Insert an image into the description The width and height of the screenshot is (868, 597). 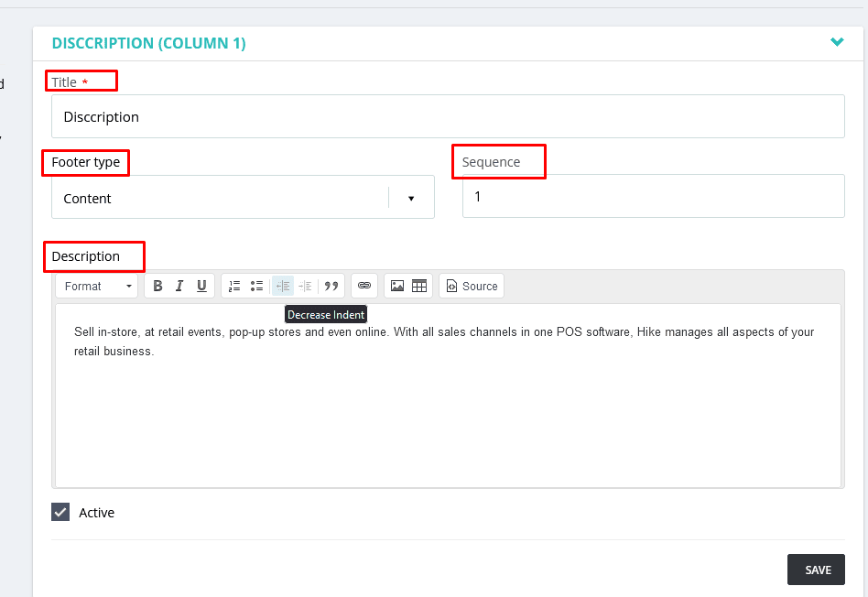(397, 286)
